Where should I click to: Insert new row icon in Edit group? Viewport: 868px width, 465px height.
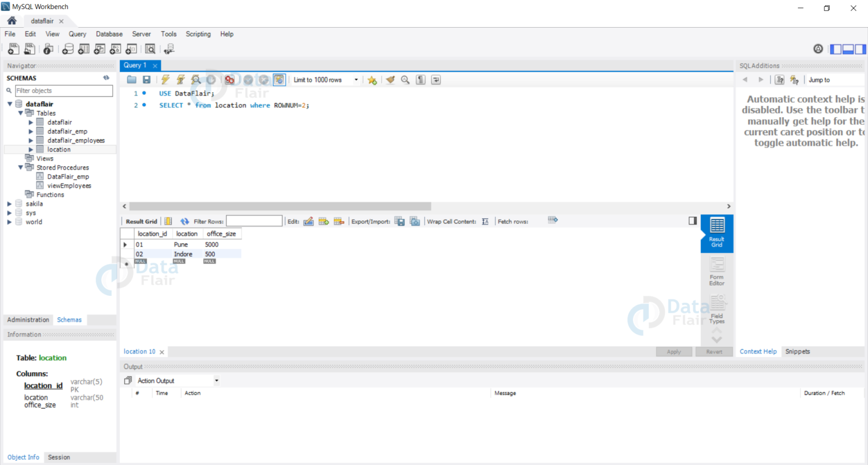click(x=324, y=221)
